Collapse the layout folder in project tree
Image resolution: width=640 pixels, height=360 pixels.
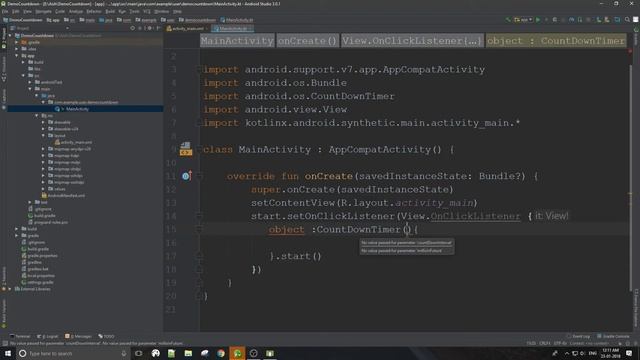tap(43, 136)
